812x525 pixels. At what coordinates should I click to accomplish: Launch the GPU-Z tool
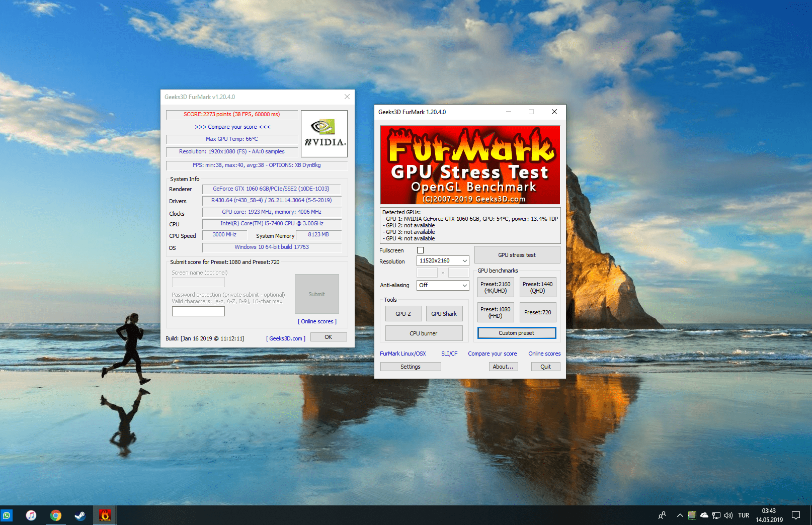(403, 314)
